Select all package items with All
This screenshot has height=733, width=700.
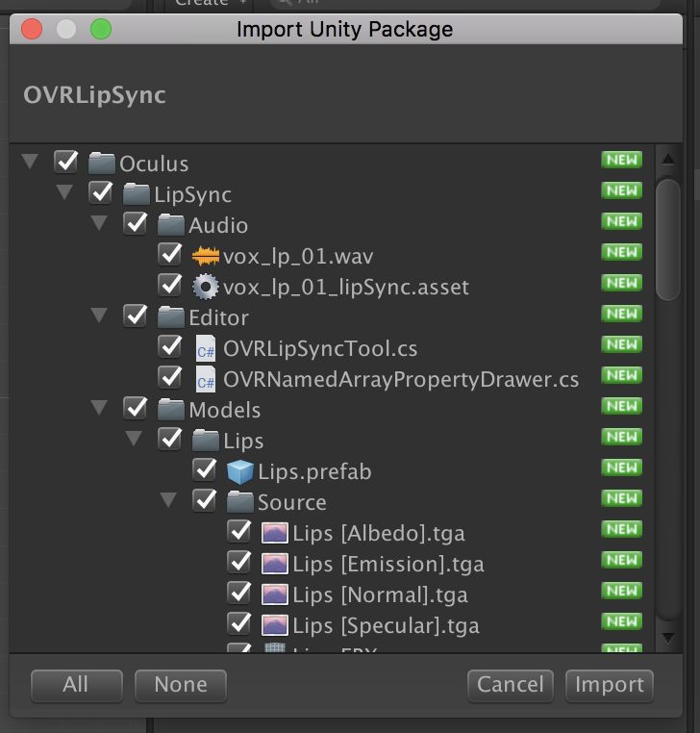coord(77,686)
